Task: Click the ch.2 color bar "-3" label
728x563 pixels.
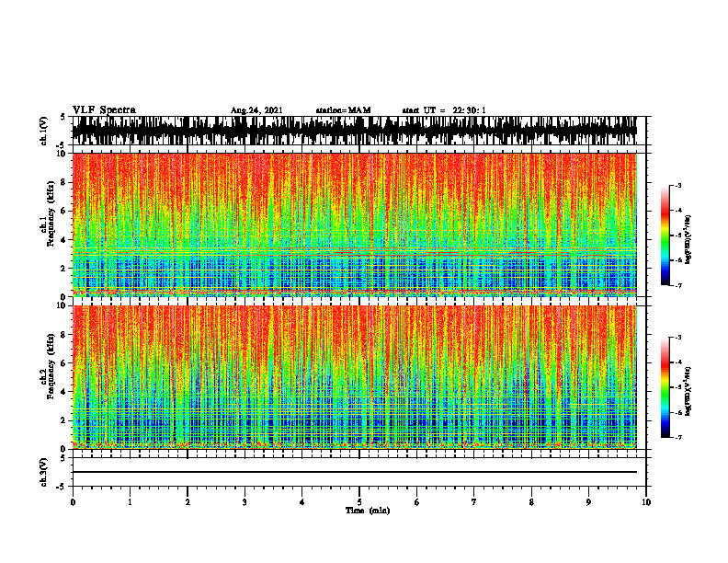Action: pyautogui.click(x=678, y=338)
